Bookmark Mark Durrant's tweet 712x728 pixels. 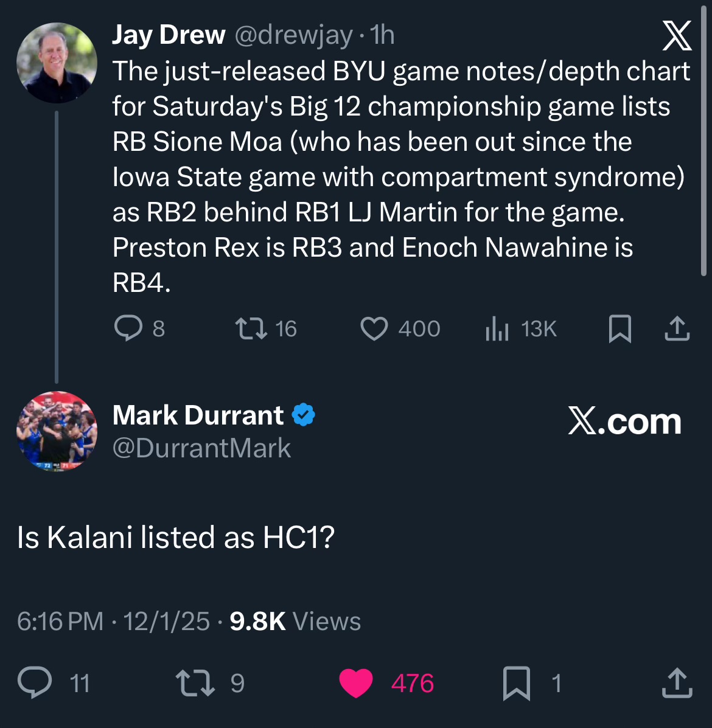517,682
